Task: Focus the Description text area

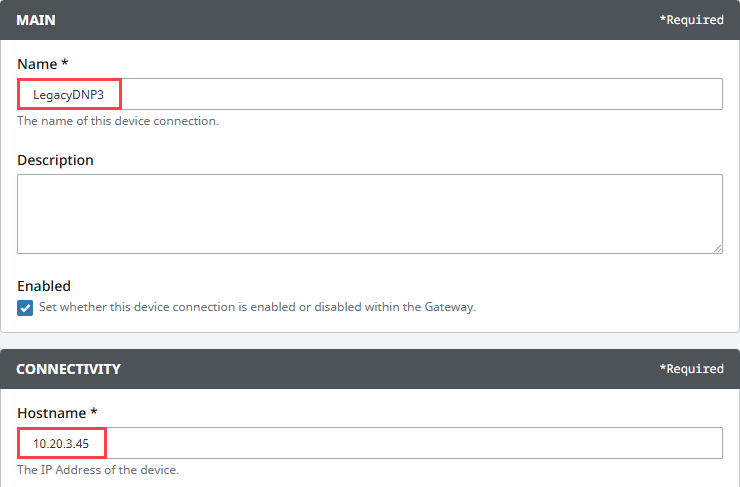Action: [370, 214]
